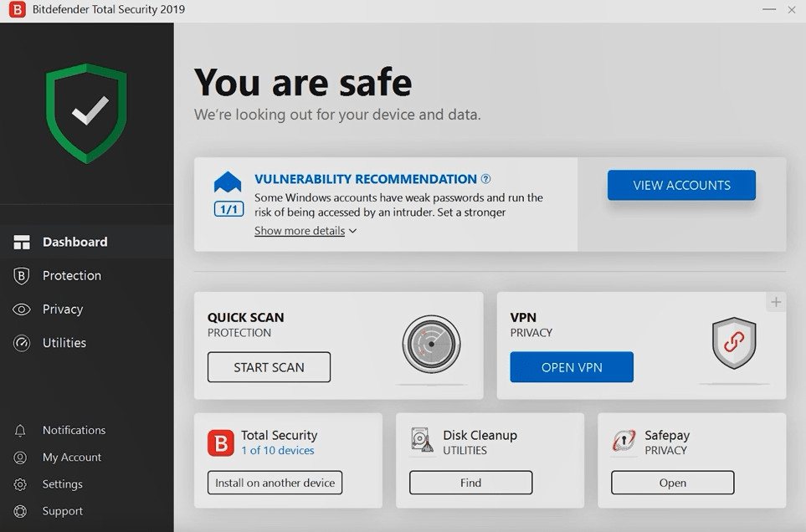Open Utilities via its sidebar icon
The height and width of the screenshot is (532, 806).
[21, 342]
